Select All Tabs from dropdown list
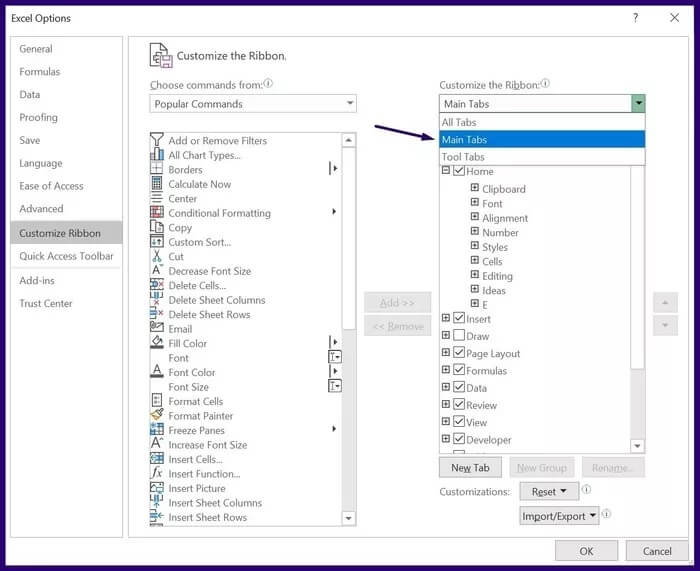 (x=542, y=122)
